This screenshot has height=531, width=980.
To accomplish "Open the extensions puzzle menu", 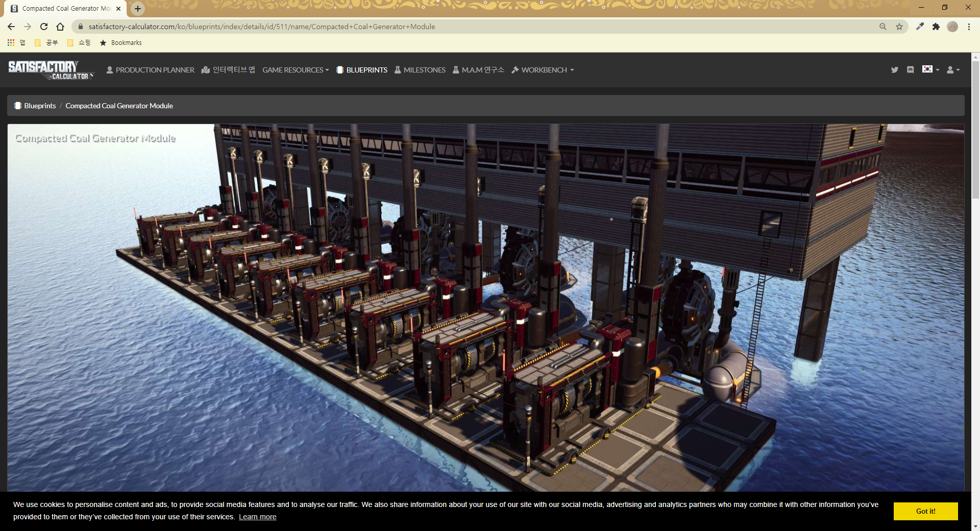I will click(936, 27).
